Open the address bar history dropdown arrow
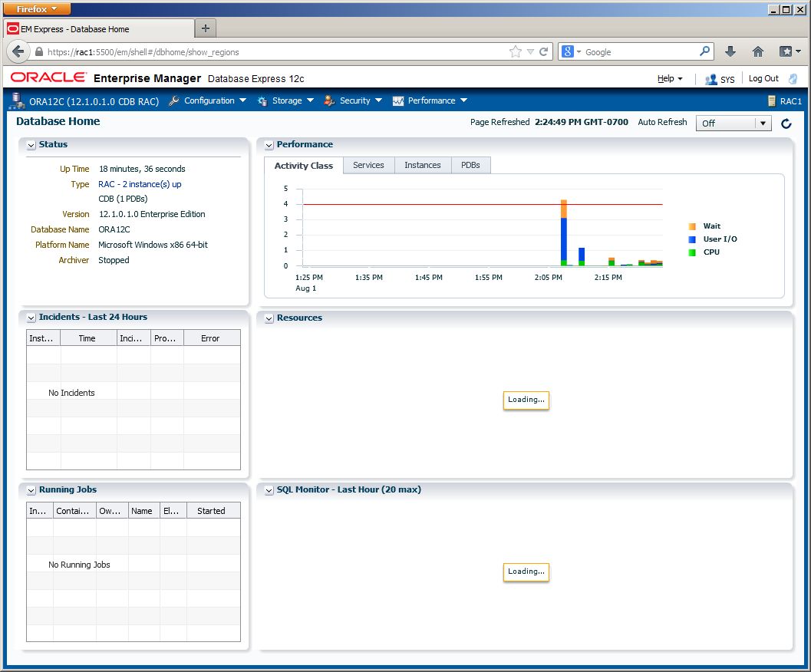811x672 pixels. point(530,51)
